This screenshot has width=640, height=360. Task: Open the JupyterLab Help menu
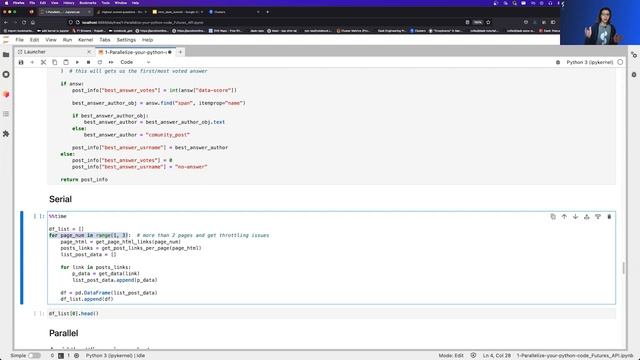147,40
